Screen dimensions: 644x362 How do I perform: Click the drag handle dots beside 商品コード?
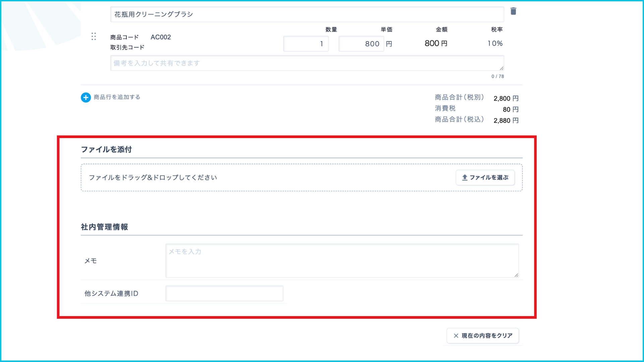(94, 37)
